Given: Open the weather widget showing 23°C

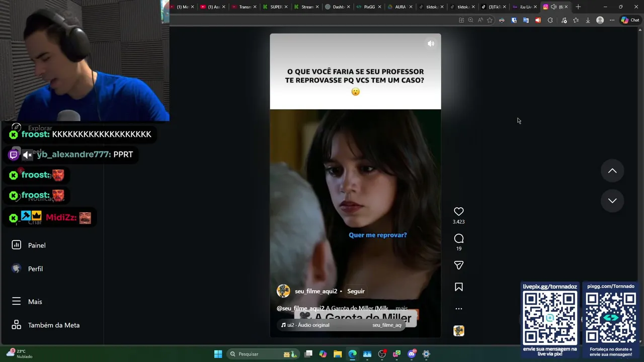Looking at the screenshot, I should [x=19, y=353].
